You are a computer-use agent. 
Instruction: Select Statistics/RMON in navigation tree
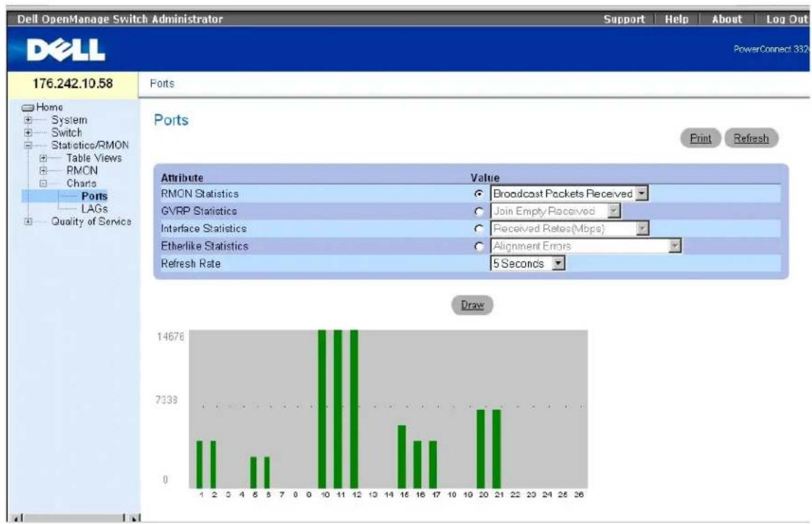[x=89, y=145]
